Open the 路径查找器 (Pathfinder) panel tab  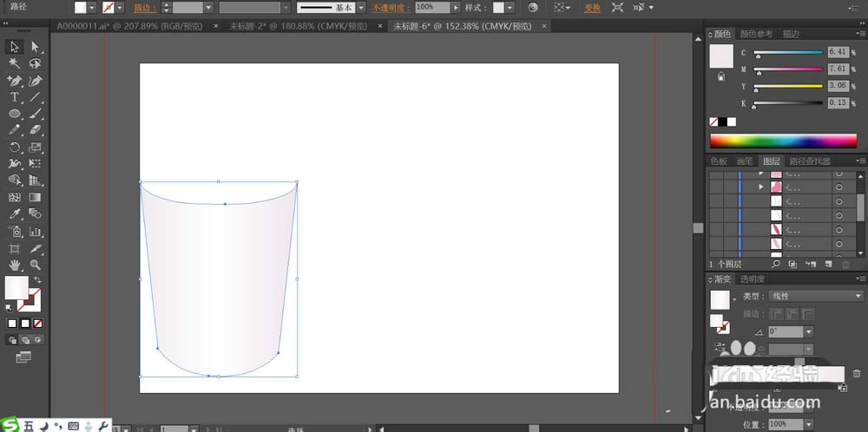[808, 161]
